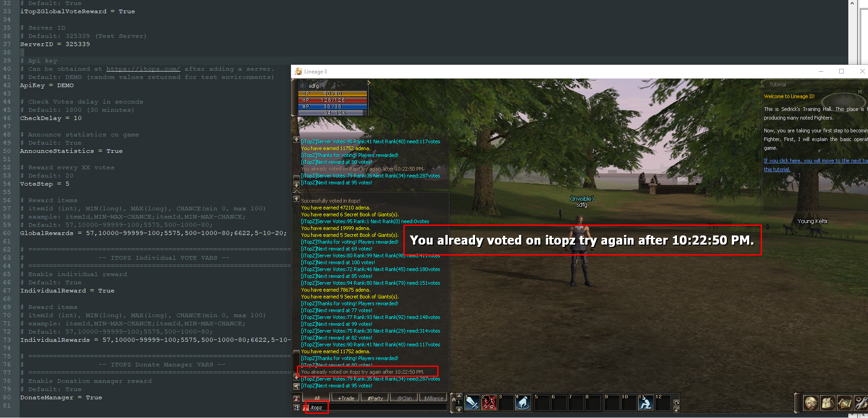Image resolution: width=868 pixels, height=418 pixels.
Task: Click the 'AnnounceStatistics = True' line
Action: pos(71,151)
